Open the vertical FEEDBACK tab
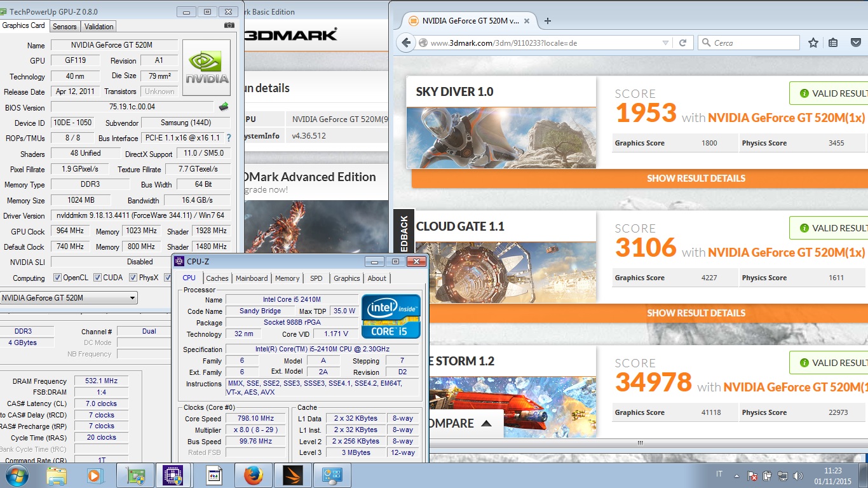This screenshot has height=488, width=868. [x=404, y=230]
